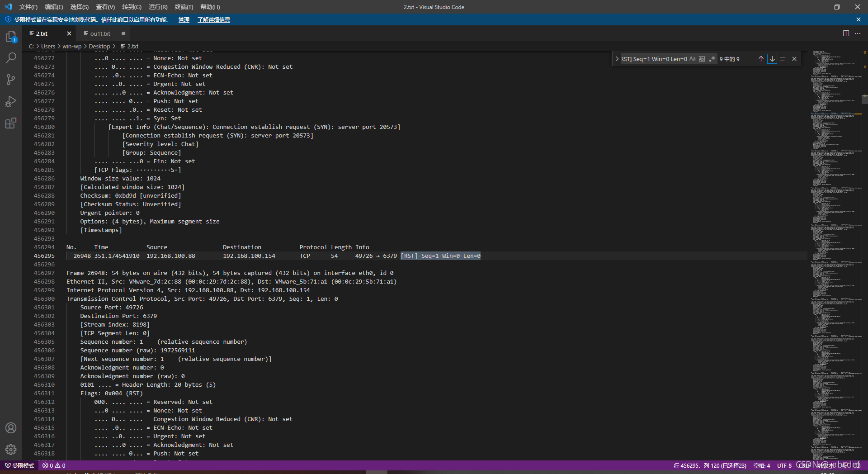This screenshot has height=474, width=868.
Task: Click 'Destination Port: 6379' line
Action: [x=118, y=316]
